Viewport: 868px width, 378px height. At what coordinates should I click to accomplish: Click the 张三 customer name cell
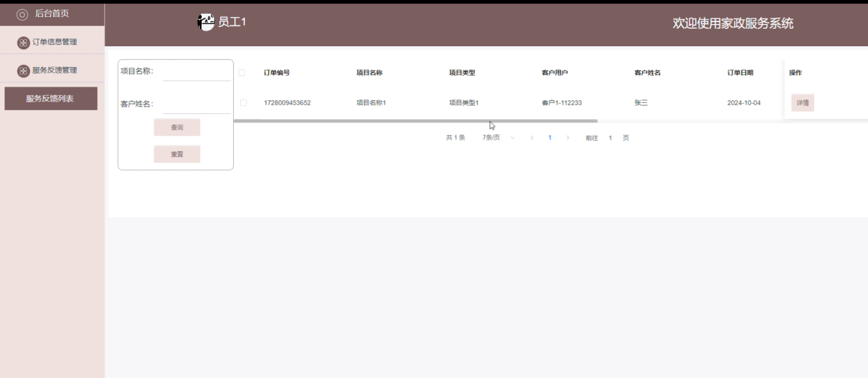pos(641,103)
